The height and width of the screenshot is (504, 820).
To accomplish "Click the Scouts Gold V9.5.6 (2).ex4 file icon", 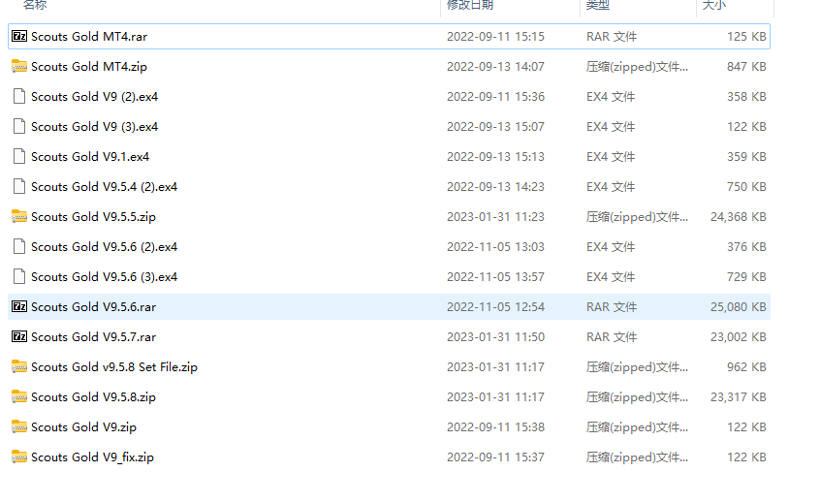I will click(x=19, y=247).
